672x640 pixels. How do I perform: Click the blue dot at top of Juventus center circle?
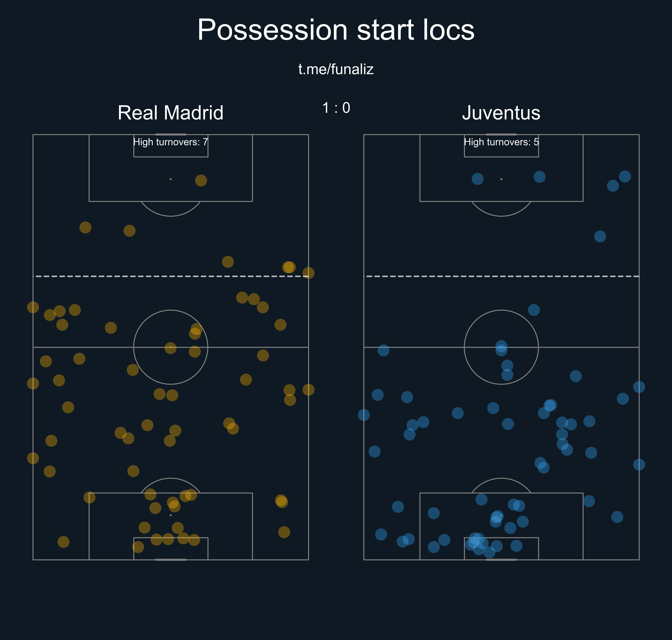533,310
